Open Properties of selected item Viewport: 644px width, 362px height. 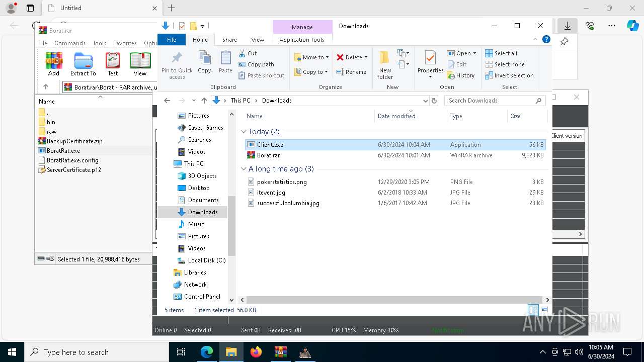pyautogui.click(x=430, y=65)
